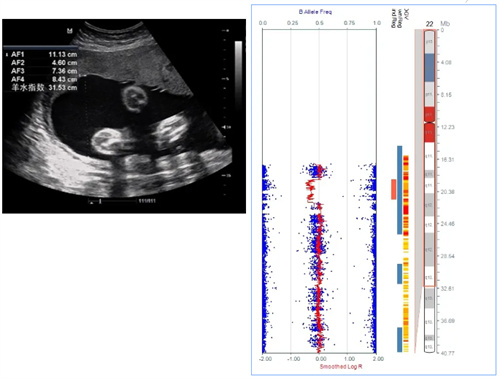
Task: Click the yellow-red CNV track column
Action: click(x=406, y=254)
